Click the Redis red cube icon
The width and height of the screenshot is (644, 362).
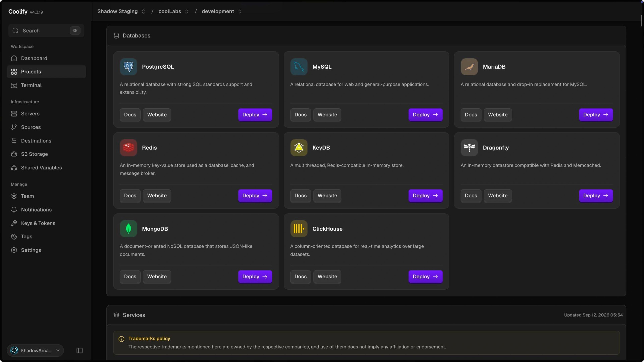click(x=128, y=148)
